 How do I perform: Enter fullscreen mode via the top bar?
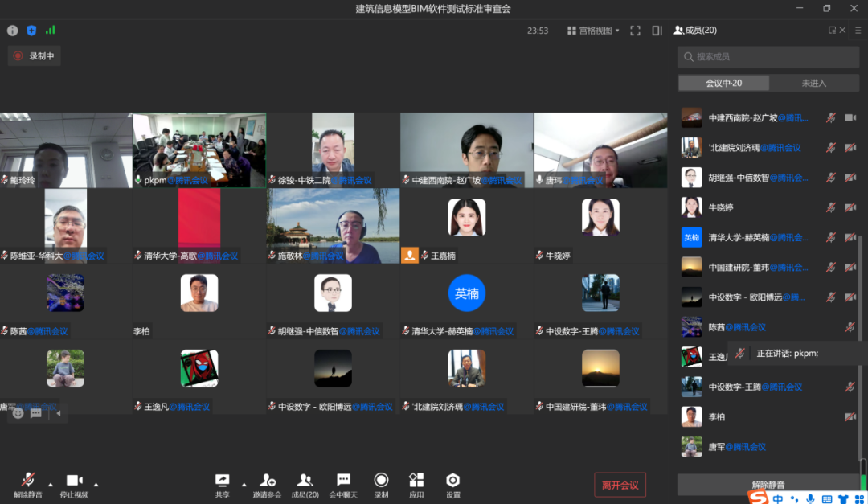(x=635, y=31)
